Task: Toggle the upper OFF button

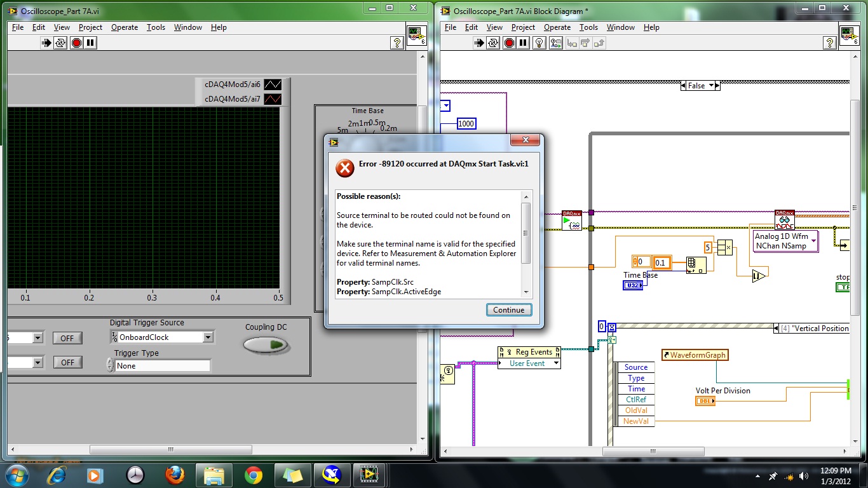Action: (67, 338)
